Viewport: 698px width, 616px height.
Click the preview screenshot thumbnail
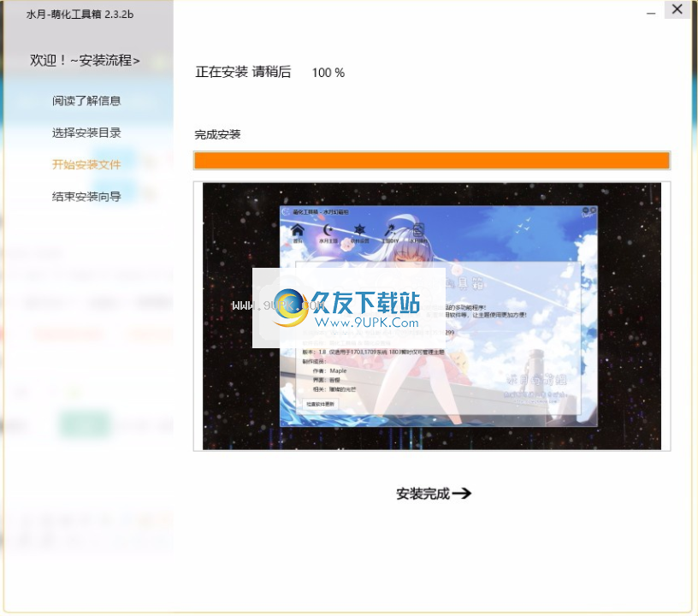pyautogui.click(x=432, y=316)
